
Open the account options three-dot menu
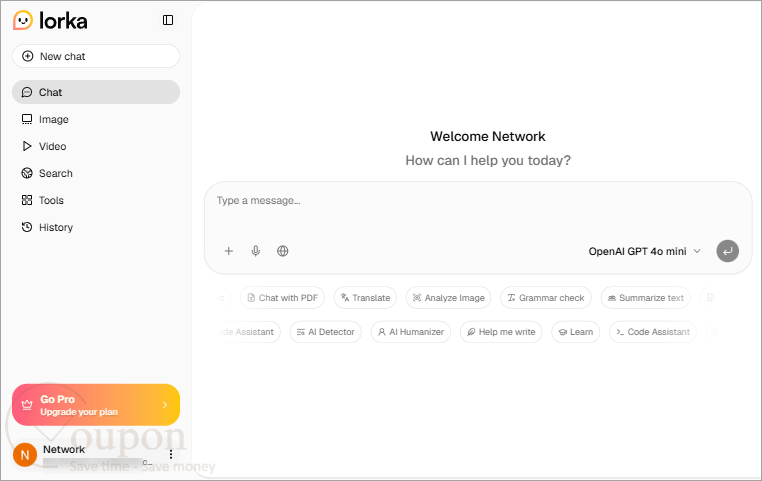click(x=171, y=455)
